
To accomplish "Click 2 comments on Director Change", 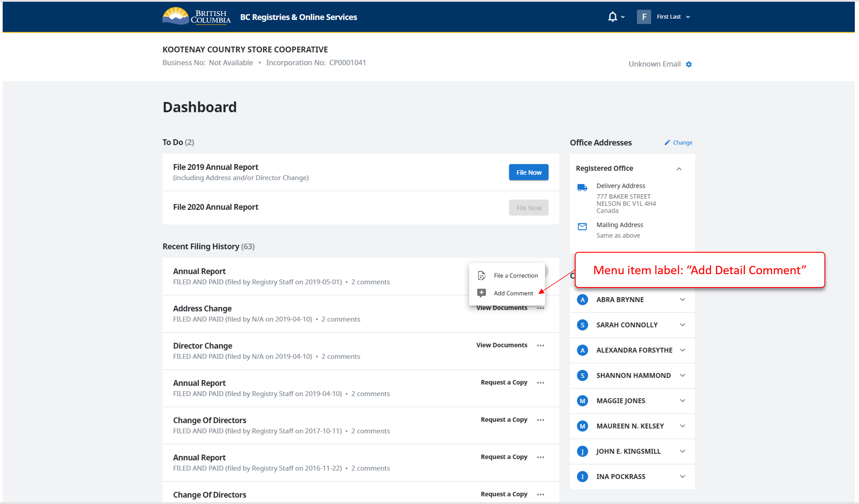I will point(341,356).
